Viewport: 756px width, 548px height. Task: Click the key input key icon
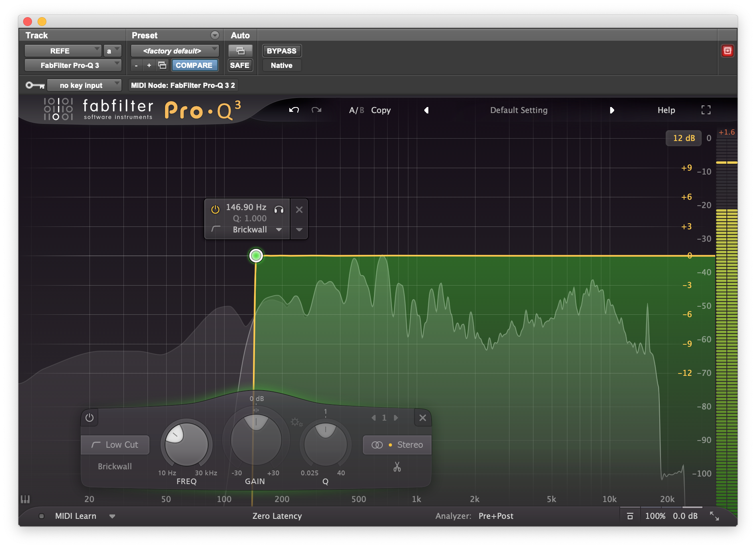[x=35, y=85]
